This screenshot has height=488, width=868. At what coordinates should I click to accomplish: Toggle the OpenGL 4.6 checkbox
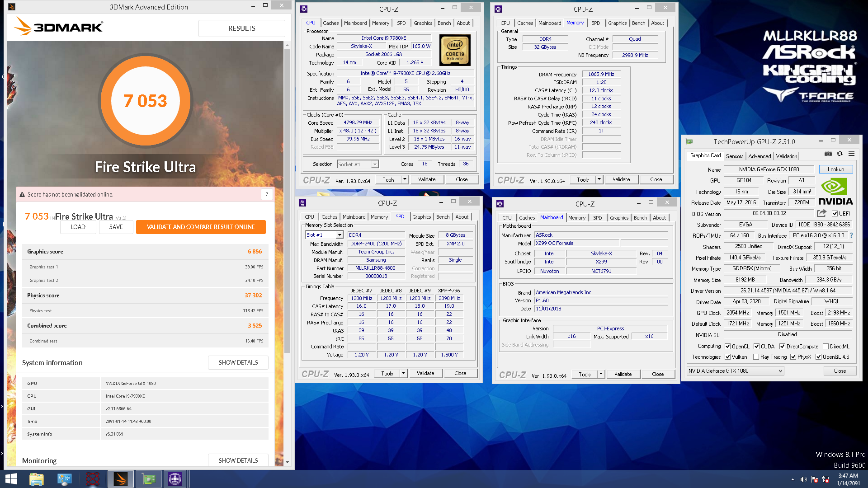pyautogui.click(x=818, y=357)
